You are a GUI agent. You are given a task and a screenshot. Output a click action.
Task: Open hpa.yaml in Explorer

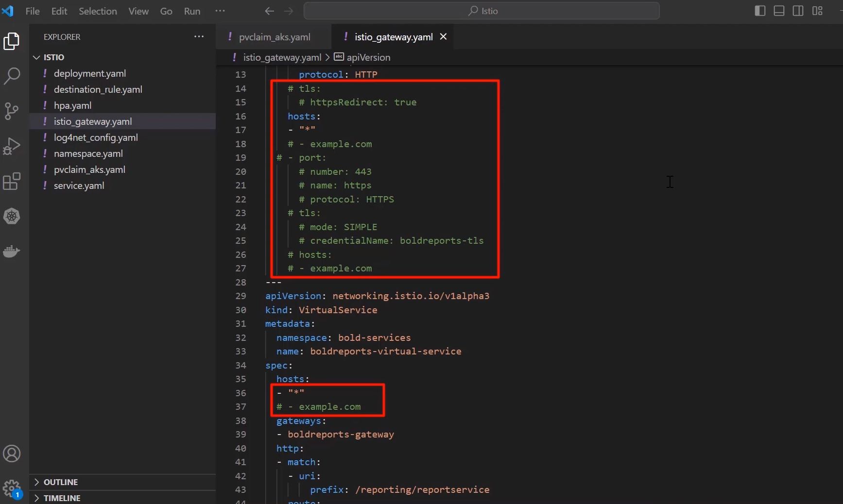coord(122,105)
